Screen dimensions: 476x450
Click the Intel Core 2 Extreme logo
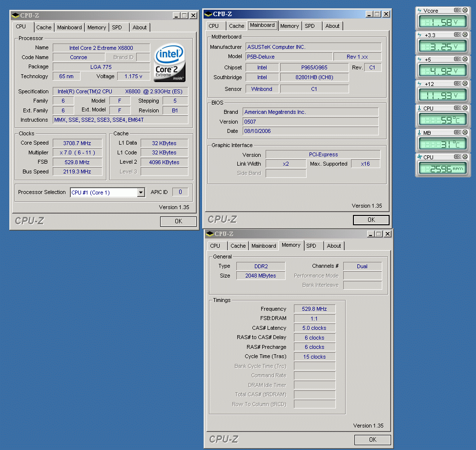tap(169, 63)
